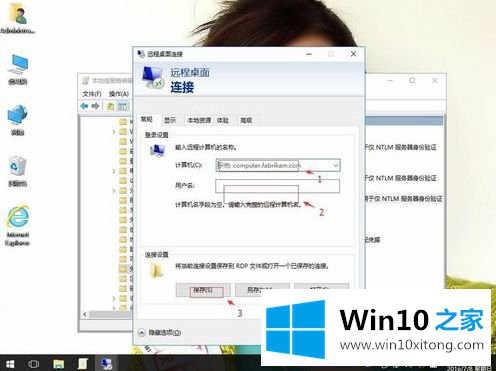Screen dimensions: 496x371
Task: Open the This PC desktop icon
Action: 18,69
